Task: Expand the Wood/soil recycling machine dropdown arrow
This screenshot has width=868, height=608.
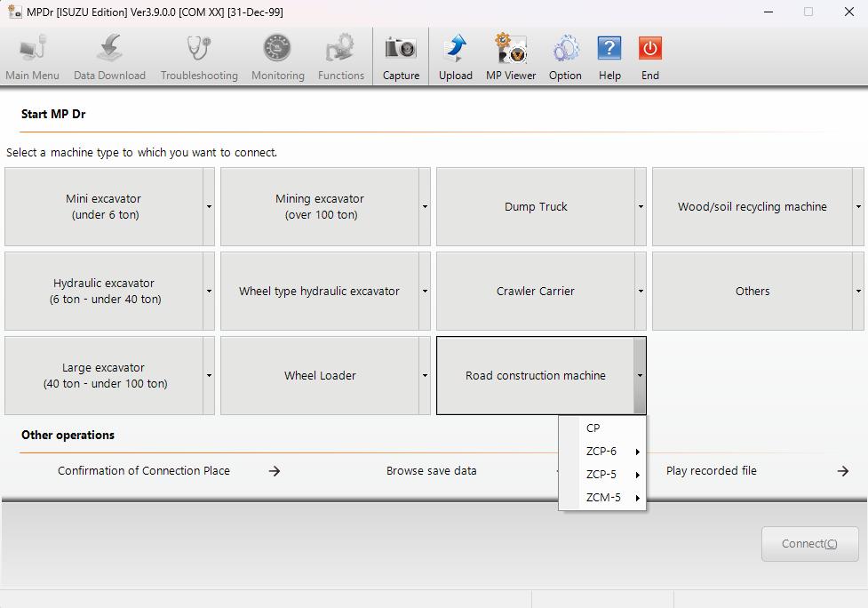Action: [858, 206]
